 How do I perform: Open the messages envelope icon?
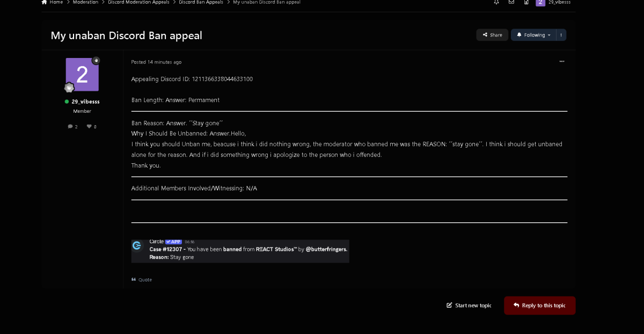coord(511,2)
